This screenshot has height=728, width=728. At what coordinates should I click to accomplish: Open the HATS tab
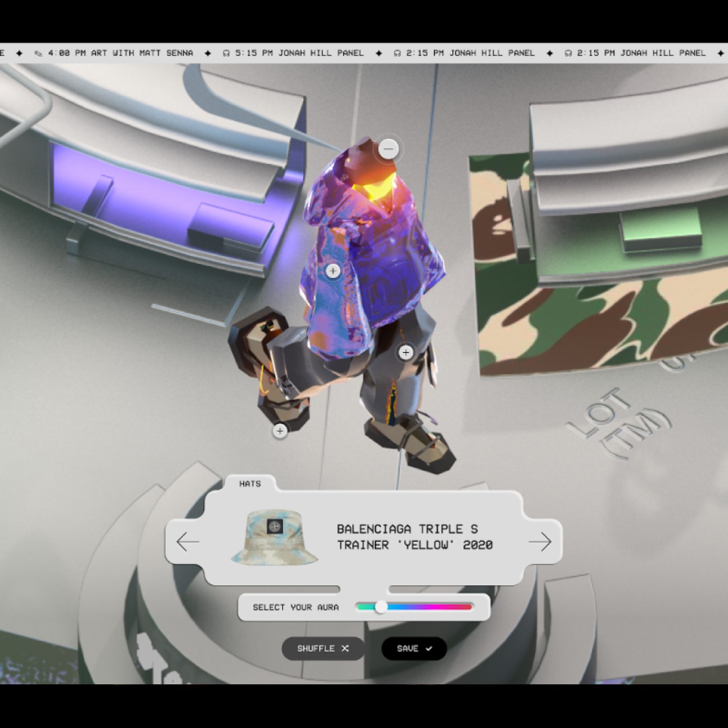pyautogui.click(x=250, y=484)
